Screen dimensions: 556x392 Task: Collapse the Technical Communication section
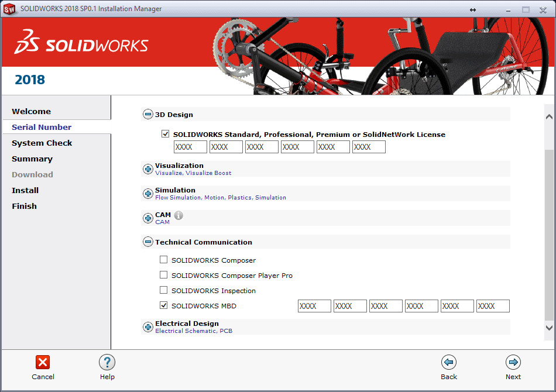(x=147, y=242)
